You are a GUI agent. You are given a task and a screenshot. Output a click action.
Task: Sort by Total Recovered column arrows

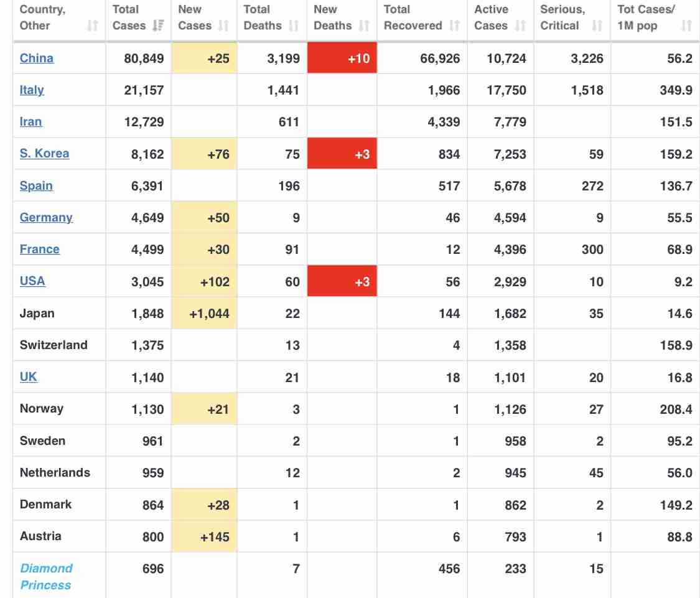(454, 26)
